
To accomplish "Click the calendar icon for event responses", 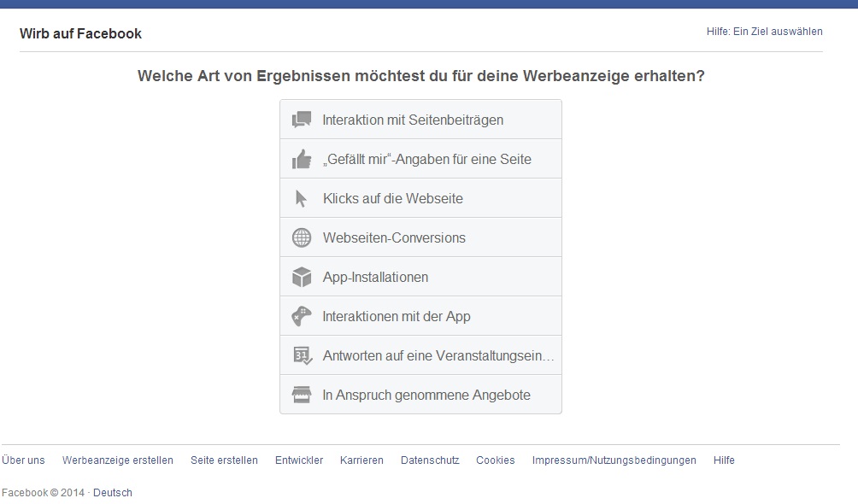I will [x=302, y=355].
